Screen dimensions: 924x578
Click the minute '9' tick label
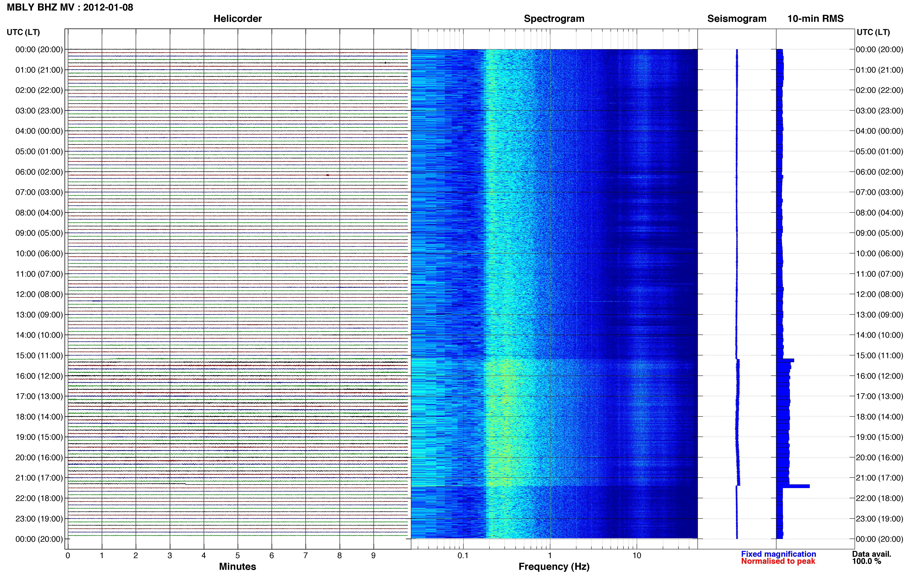click(x=373, y=555)
